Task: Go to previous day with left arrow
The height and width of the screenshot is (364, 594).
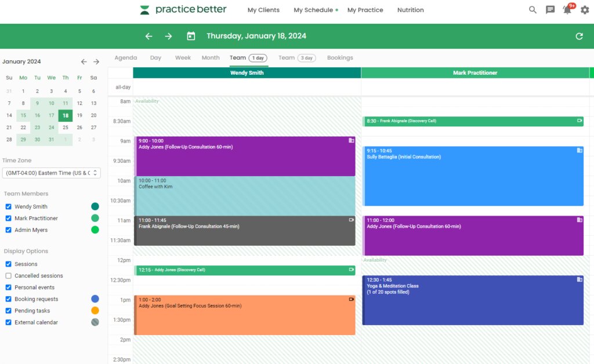Action: [x=148, y=36]
